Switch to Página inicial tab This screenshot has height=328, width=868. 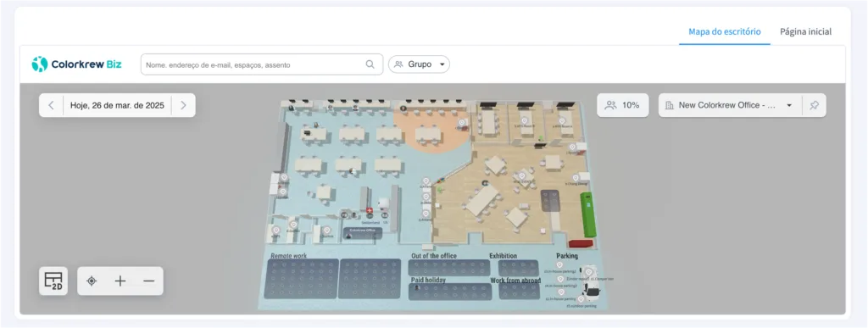click(x=805, y=31)
